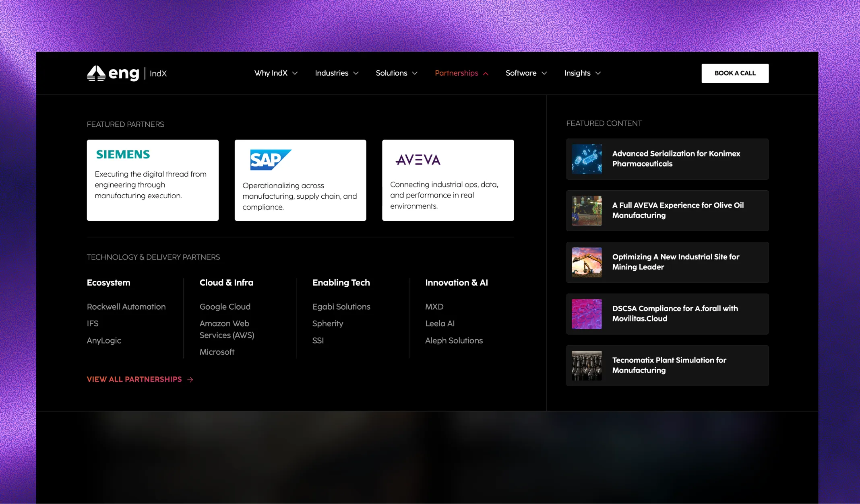Click the Book a Call button
Viewport: 860px width, 504px height.
click(735, 73)
